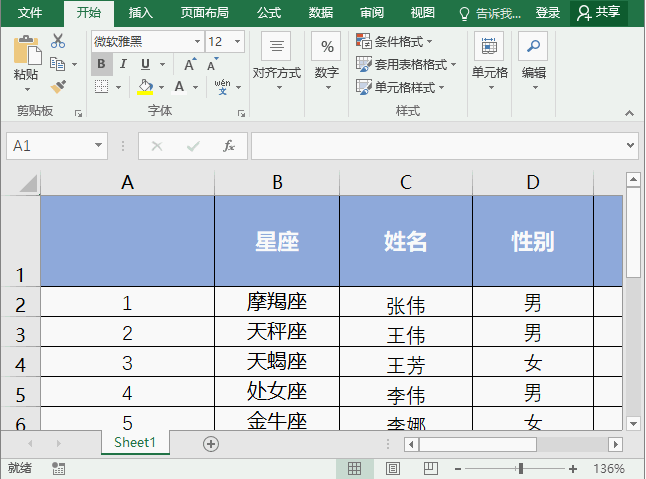Click the cell containing 摩羯座

277,302
